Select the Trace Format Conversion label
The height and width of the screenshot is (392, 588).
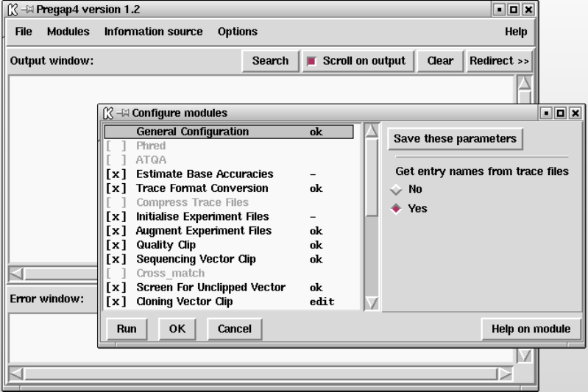pyautogui.click(x=202, y=188)
